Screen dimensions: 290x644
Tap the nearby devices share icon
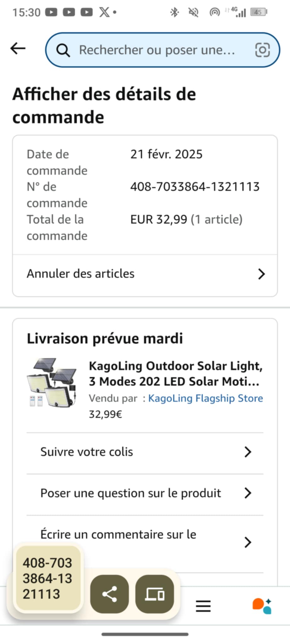154,594
